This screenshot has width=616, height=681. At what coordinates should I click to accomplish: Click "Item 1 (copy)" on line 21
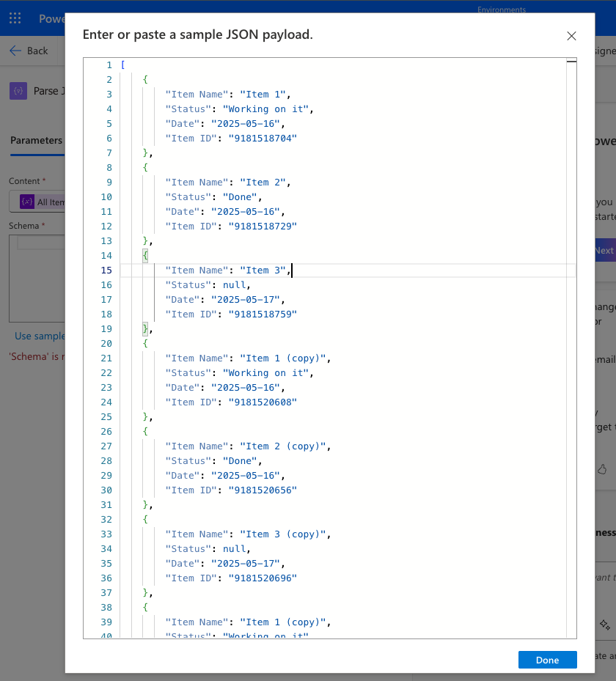pos(283,358)
